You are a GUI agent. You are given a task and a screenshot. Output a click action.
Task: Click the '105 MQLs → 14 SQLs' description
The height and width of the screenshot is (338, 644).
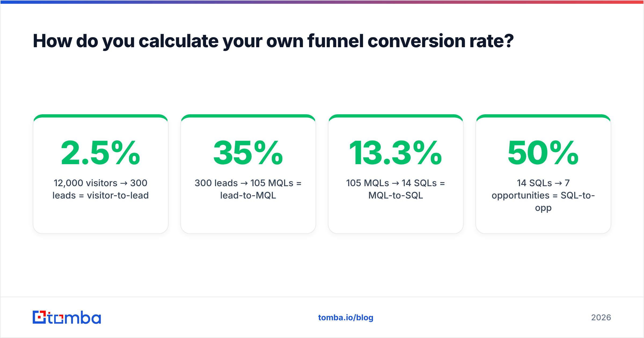(x=396, y=189)
